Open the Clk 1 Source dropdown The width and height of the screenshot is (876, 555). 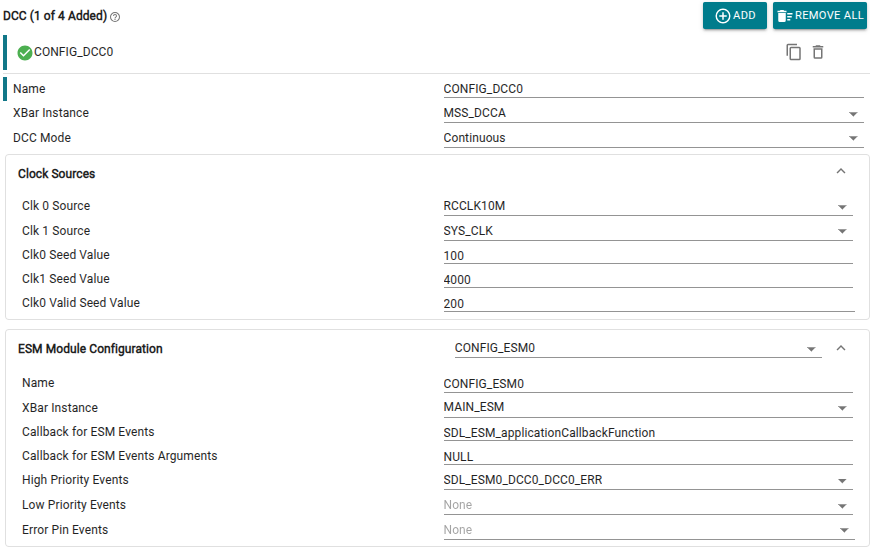click(648, 231)
